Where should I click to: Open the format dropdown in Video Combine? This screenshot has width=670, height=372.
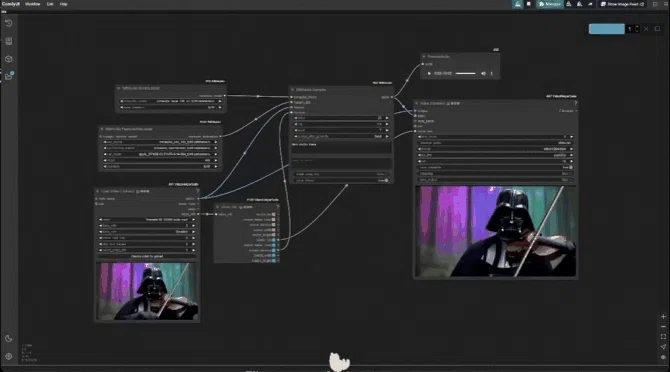coord(495,149)
